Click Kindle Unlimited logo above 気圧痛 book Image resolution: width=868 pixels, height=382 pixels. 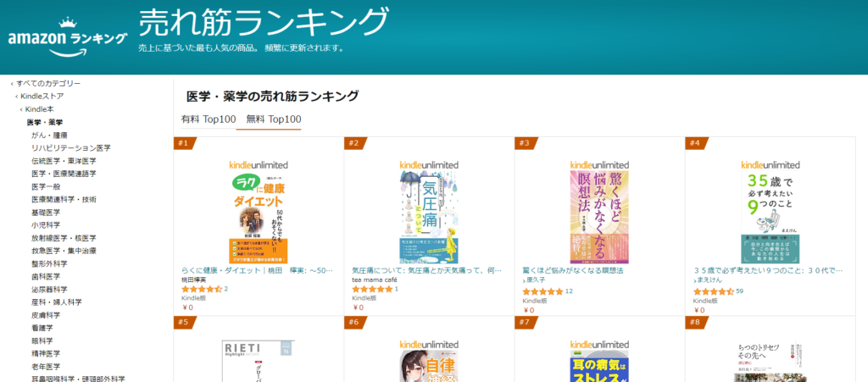pos(429,164)
